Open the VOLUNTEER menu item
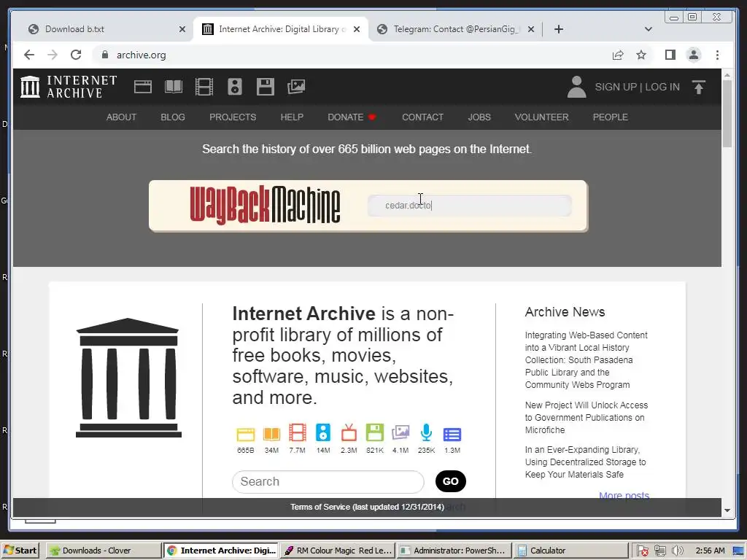This screenshot has height=560, width=747. click(541, 117)
